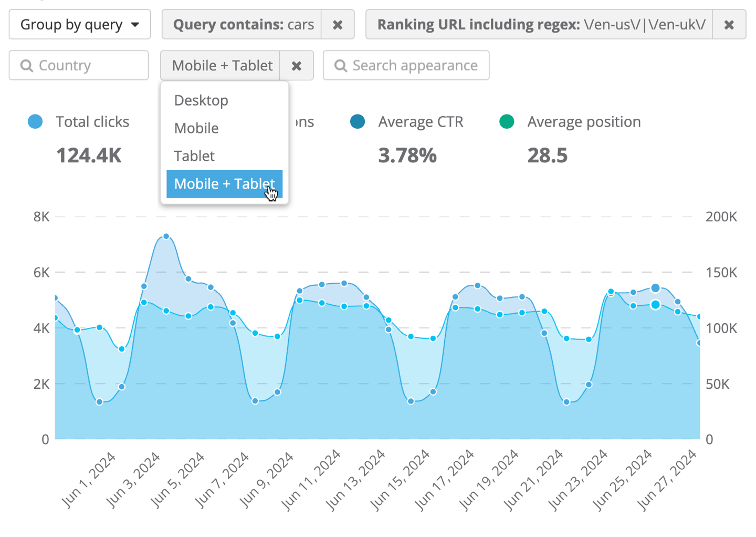Click the Jun 17, 2024 axis label

(x=445, y=480)
